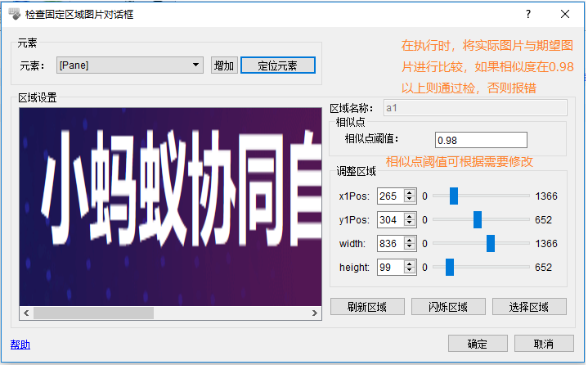Decrease width with the down arrow
This screenshot has height=365, width=588.
click(410, 247)
